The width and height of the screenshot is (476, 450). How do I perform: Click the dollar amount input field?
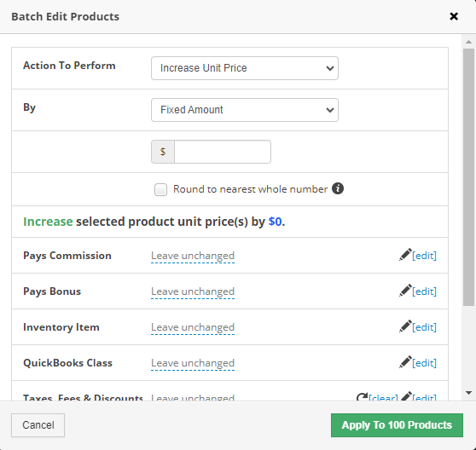point(223,152)
